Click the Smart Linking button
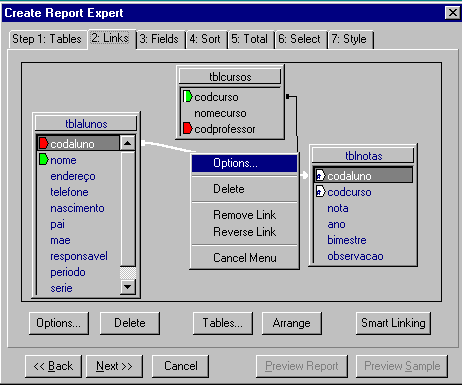The image size is (462, 385). click(393, 323)
